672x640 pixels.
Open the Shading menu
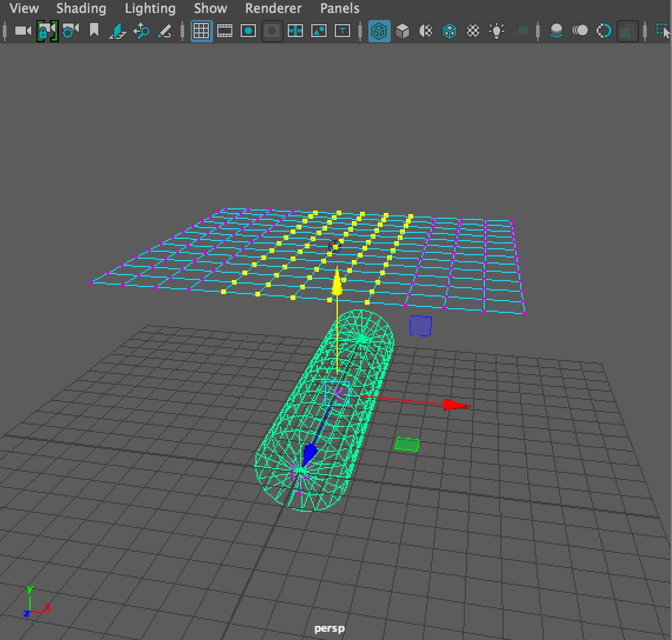[x=81, y=8]
